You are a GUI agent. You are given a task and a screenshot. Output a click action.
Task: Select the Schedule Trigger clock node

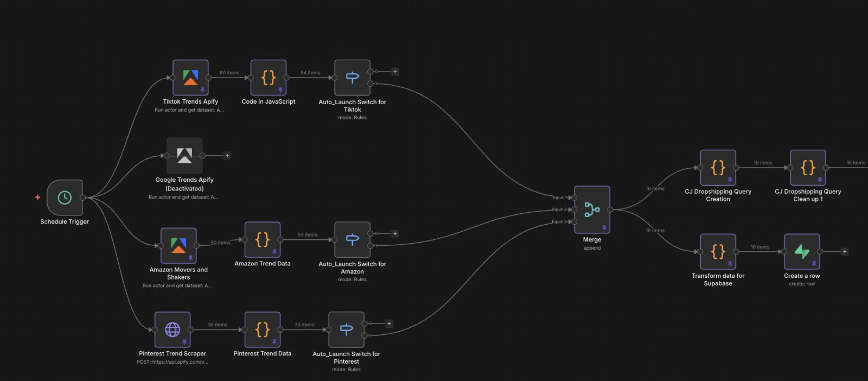click(65, 198)
